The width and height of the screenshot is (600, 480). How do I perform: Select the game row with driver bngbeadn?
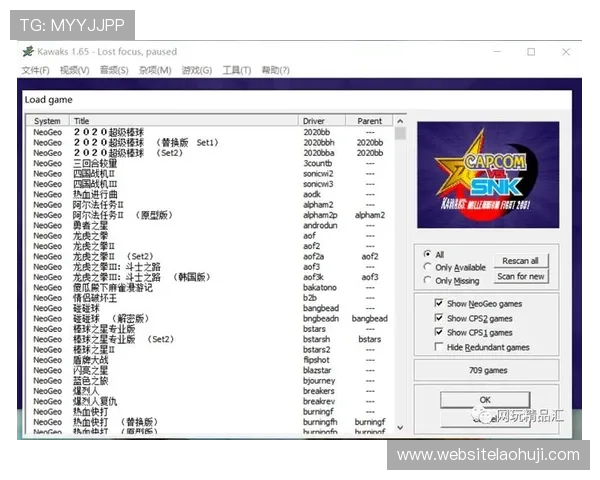pyautogui.click(x=210, y=318)
